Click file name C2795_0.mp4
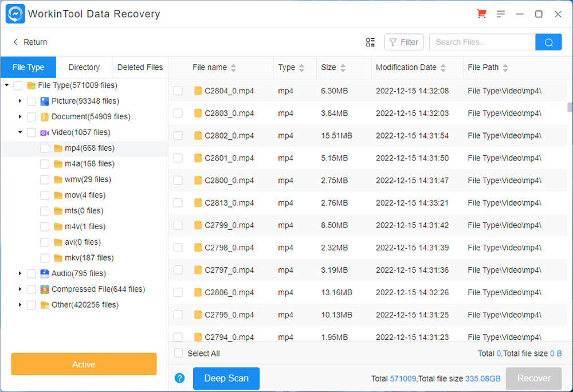This screenshot has height=392, width=573. click(x=229, y=315)
